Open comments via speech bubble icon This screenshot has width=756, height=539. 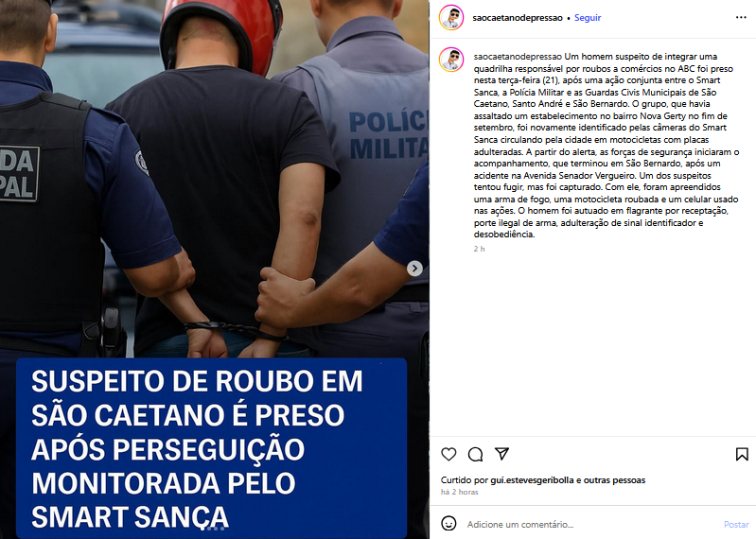(475, 454)
